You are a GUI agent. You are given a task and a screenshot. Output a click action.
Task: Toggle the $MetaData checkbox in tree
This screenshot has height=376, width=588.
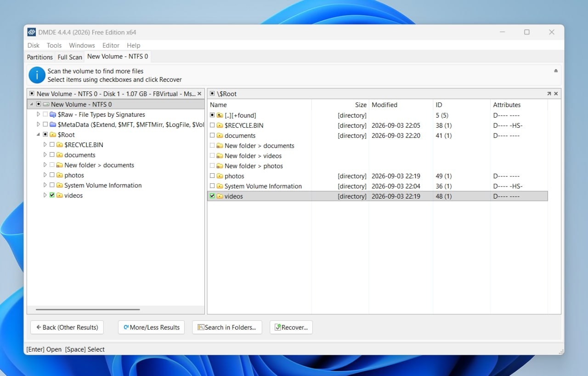pos(45,125)
